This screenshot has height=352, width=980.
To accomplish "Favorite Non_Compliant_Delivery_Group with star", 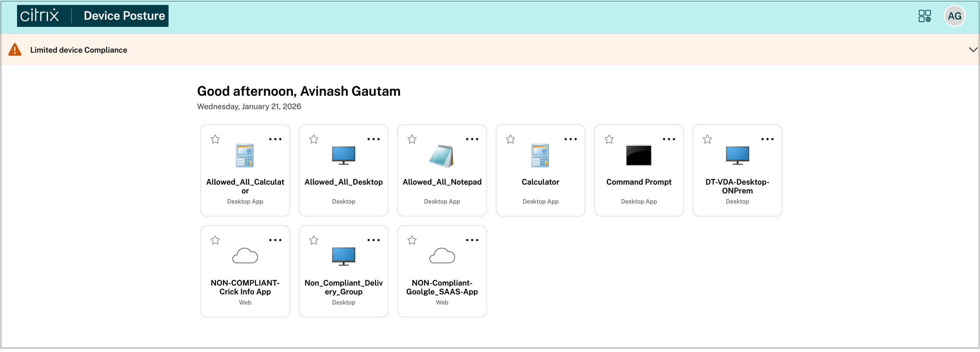I will pos(314,240).
